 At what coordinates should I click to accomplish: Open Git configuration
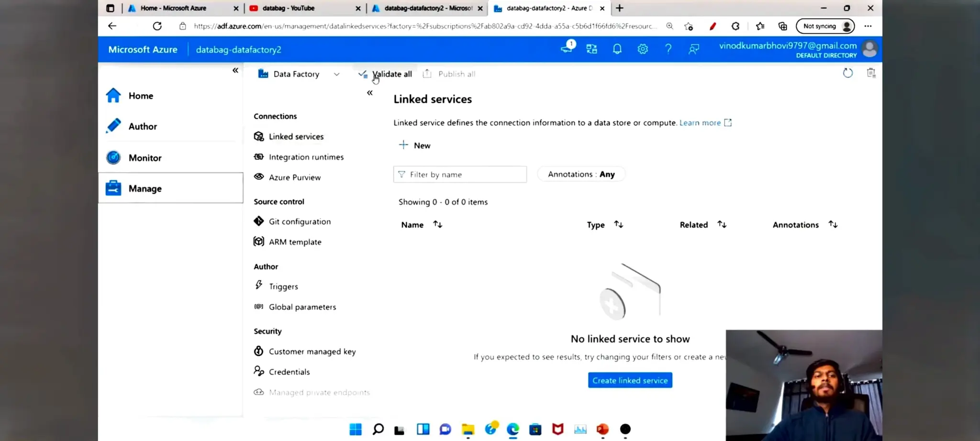click(x=292, y=221)
